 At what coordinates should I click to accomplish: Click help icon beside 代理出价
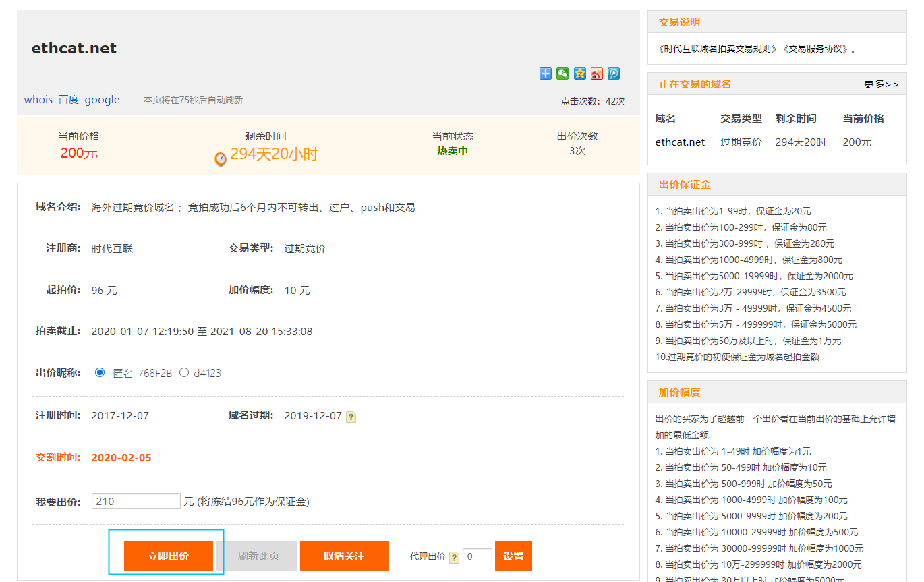[x=454, y=557]
